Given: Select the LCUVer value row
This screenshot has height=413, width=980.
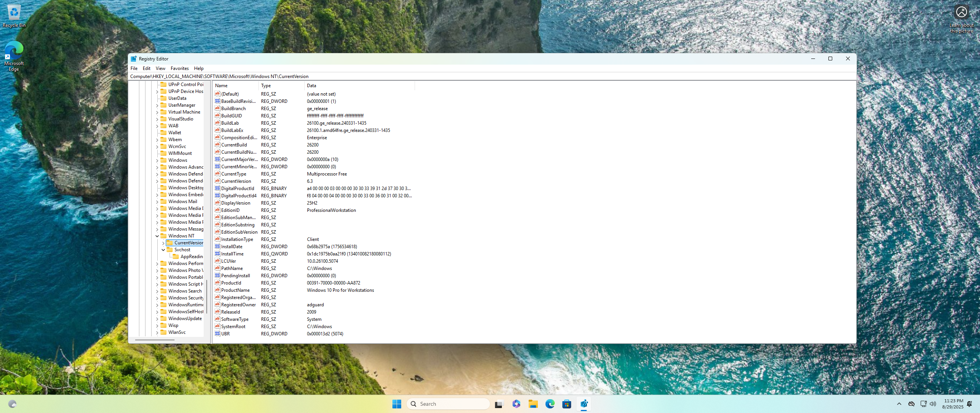Looking at the screenshot, I should coord(314,261).
